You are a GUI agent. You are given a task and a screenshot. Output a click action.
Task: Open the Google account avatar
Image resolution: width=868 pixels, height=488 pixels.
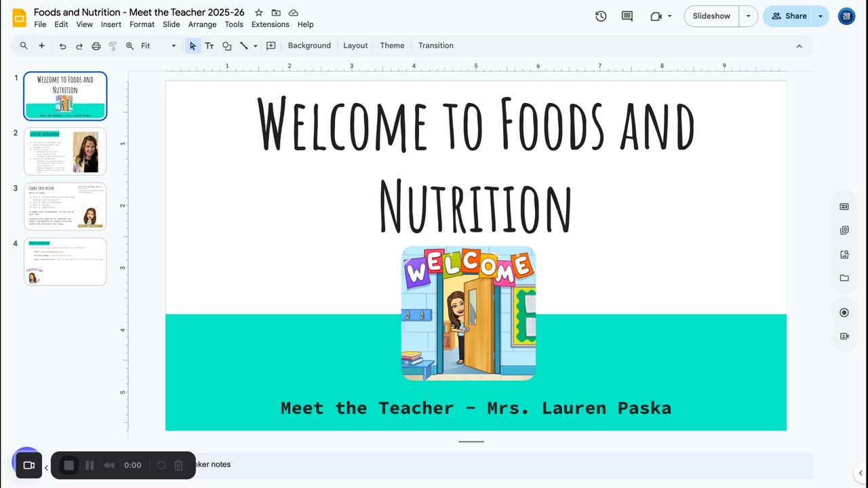pos(846,16)
